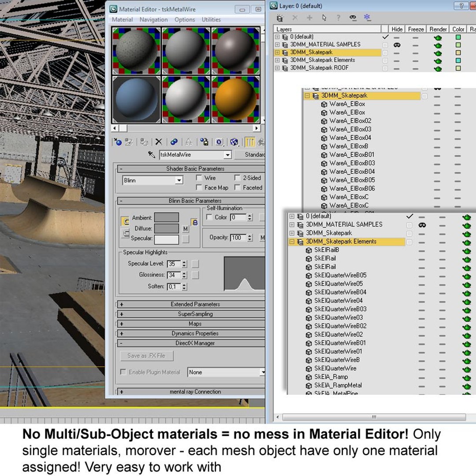Screen dimensions: 476x476
Task: Click Add Selected Objects plus icon
Action: click(309, 18)
